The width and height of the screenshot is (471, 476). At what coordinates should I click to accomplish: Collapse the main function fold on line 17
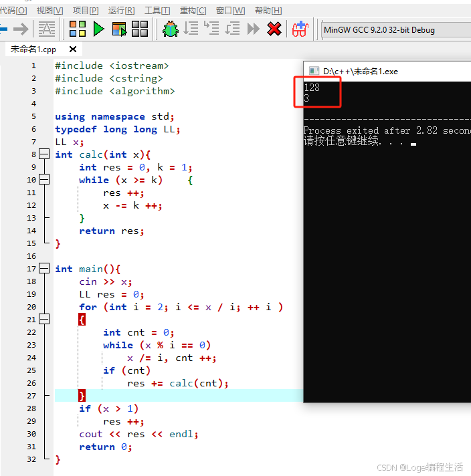coord(44,268)
